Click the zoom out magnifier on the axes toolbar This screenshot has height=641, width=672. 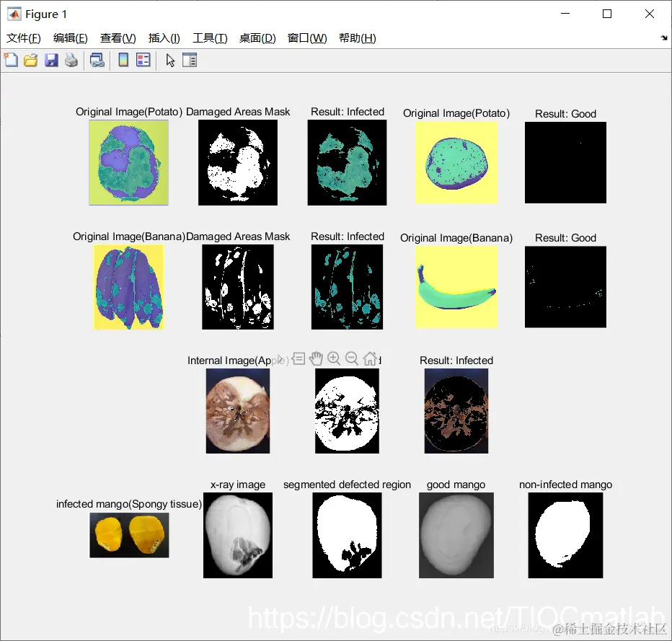351,358
